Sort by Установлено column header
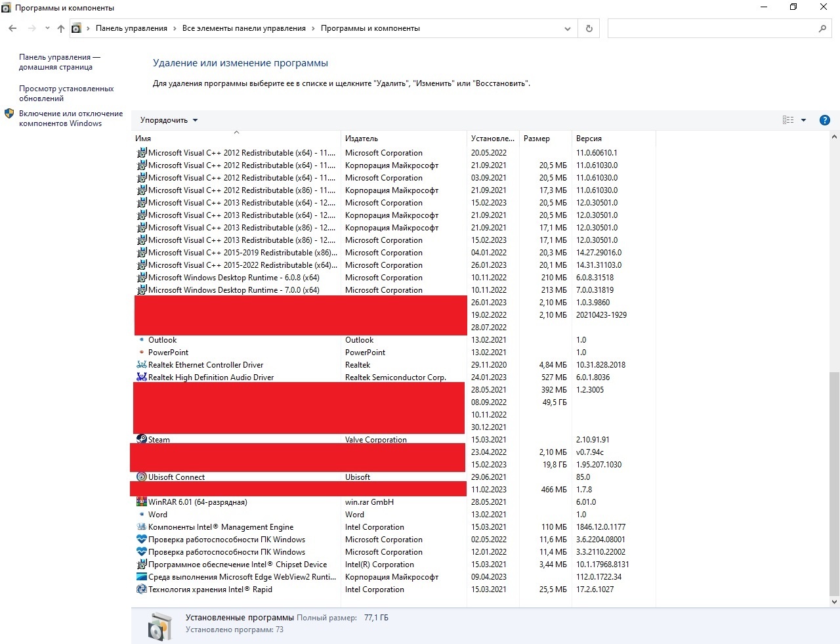The width and height of the screenshot is (840, 644). 493,139
